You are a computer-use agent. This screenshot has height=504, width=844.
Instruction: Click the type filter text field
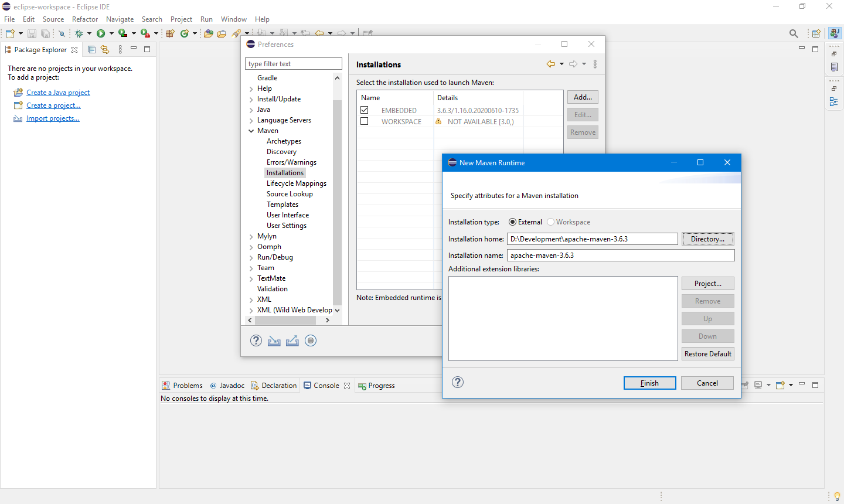pos(294,63)
